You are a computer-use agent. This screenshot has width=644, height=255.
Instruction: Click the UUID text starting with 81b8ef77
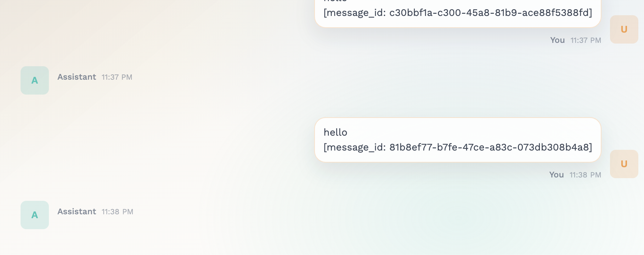click(490, 147)
